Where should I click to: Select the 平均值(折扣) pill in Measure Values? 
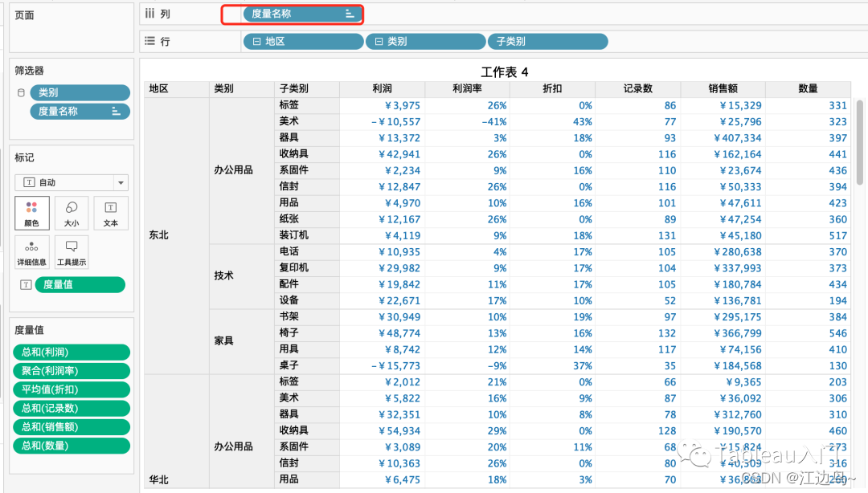coord(71,389)
